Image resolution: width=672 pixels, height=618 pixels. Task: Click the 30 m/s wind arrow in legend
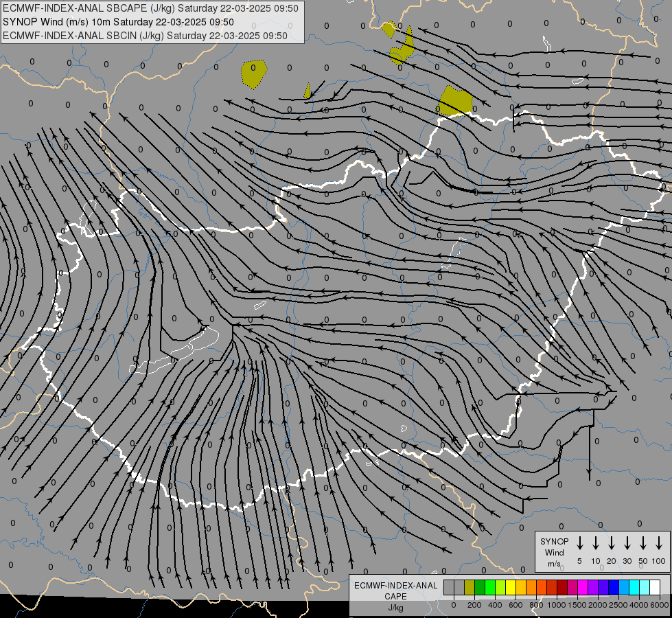click(x=627, y=543)
